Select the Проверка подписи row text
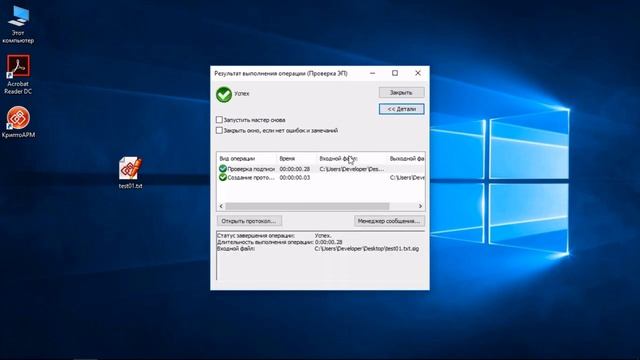This screenshot has height=360, width=640. [x=251, y=169]
